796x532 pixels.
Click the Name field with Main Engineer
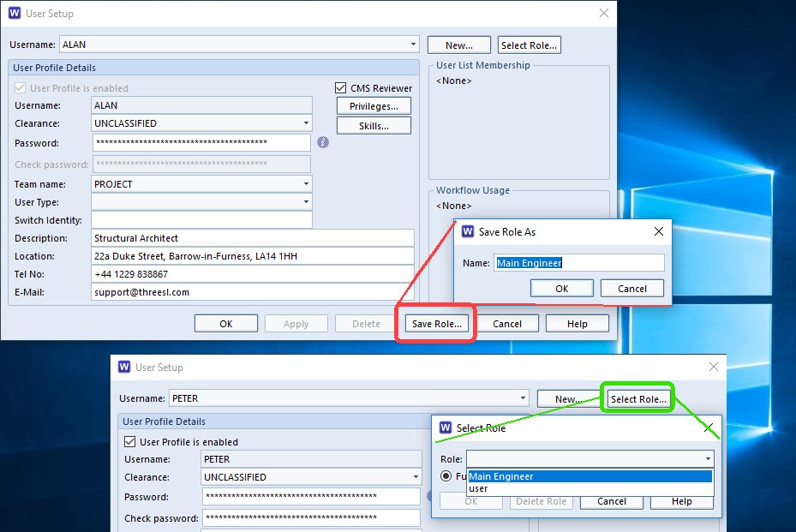(578, 263)
